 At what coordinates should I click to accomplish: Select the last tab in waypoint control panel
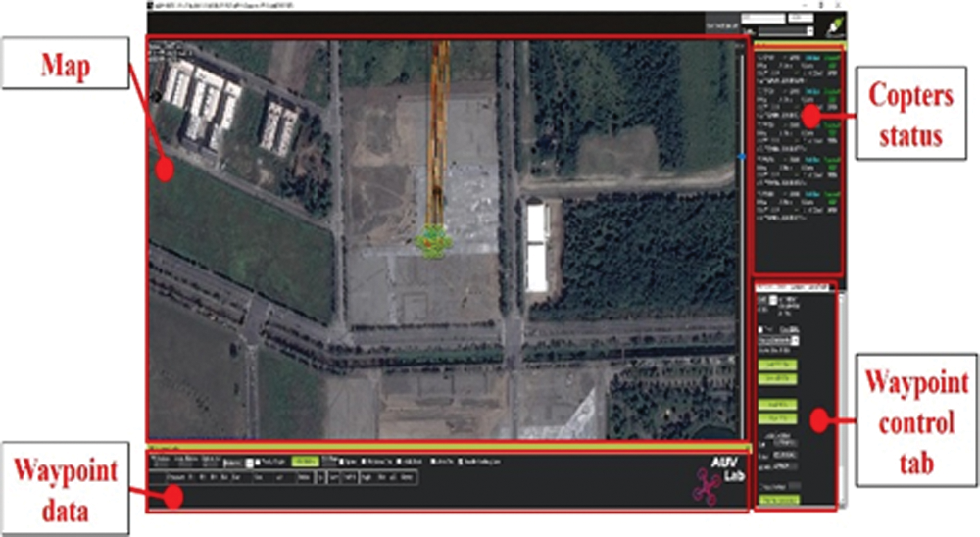tap(821, 287)
